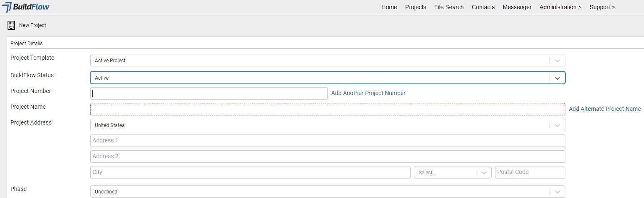This screenshot has width=644, height=198.
Task: Click the City text field
Action: click(250, 172)
